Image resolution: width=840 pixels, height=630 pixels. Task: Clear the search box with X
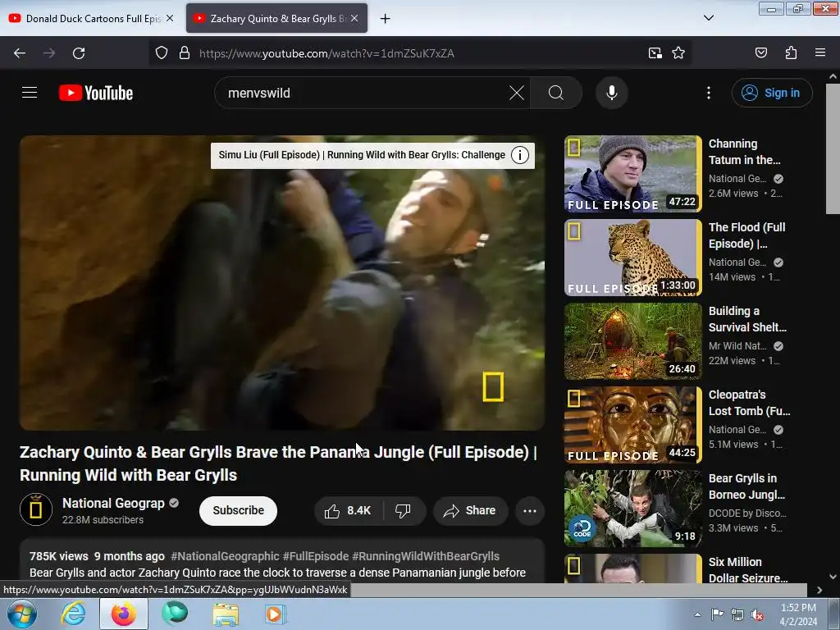[x=517, y=93]
